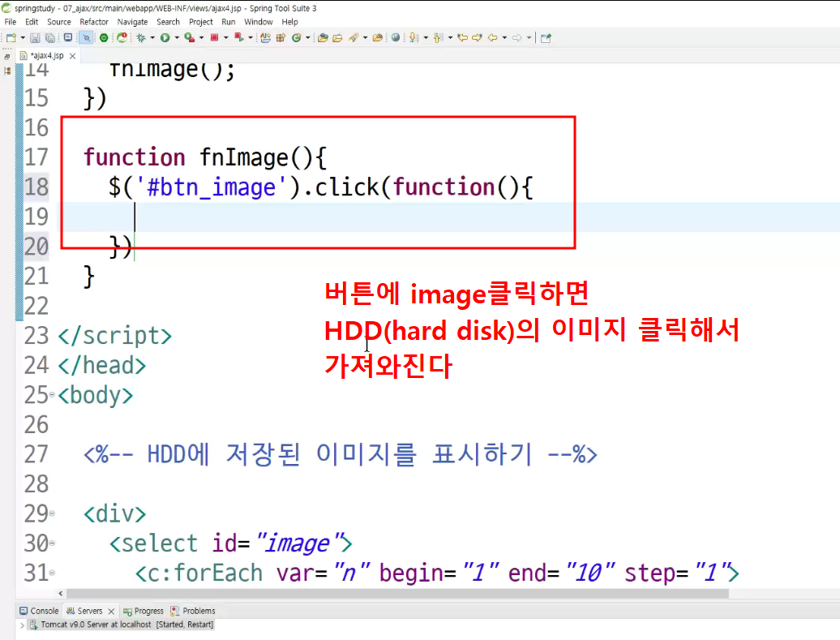Open the Back history dropdown arrow

[504, 37]
